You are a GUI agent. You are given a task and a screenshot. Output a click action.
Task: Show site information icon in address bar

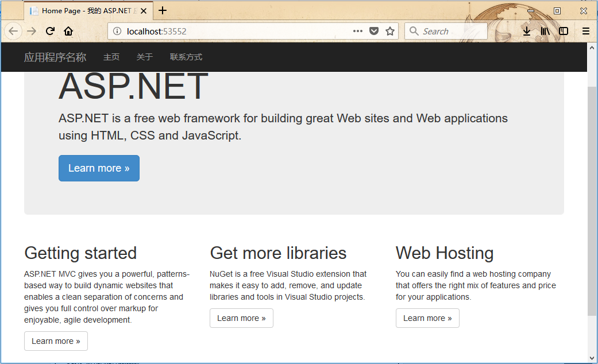pos(117,32)
